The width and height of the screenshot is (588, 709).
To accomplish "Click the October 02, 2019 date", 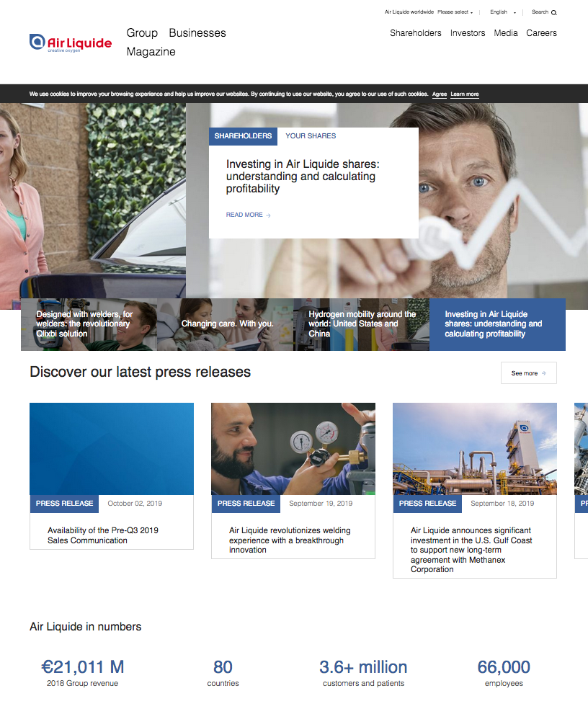I will 135,504.
